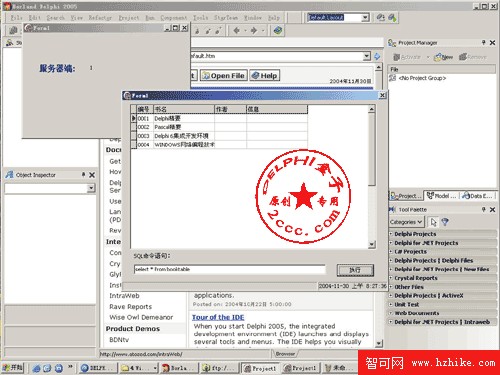Switch to the Model View tab
The image size is (500, 375).
(442, 196)
